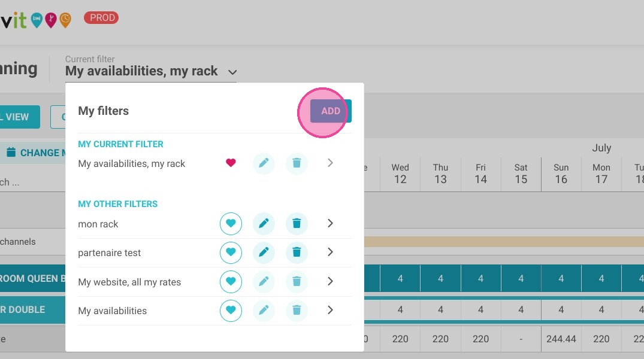
Task: Open 'My availabilities' filter with chevron
Action: tap(330, 311)
